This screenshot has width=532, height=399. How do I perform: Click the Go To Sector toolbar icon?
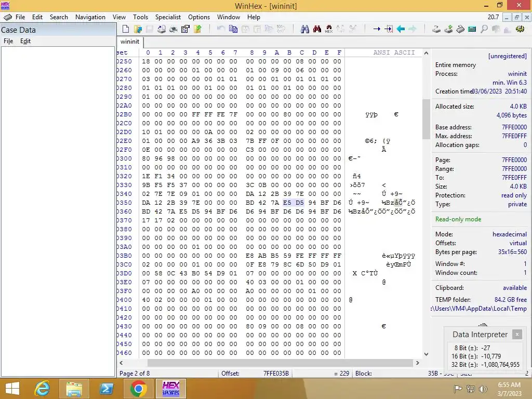389,29
